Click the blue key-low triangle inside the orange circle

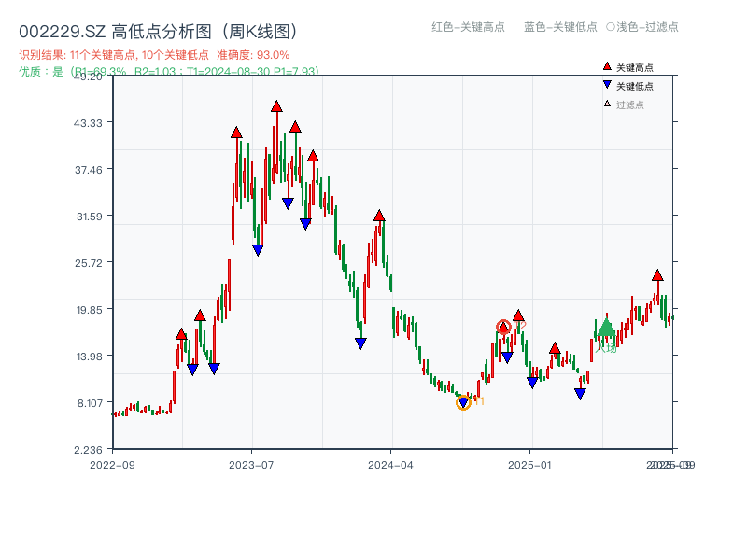click(x=463, y=401)
